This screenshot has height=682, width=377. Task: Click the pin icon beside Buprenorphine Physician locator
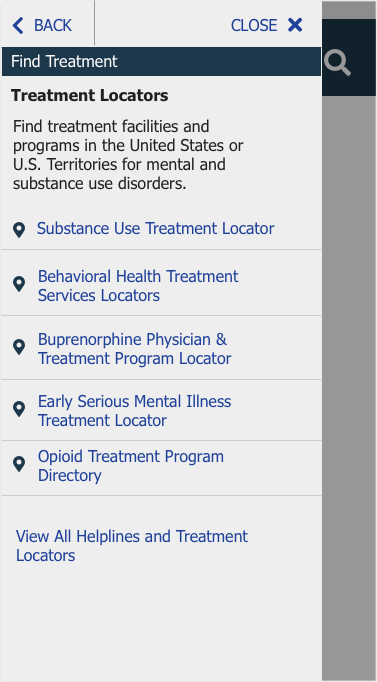click(19, 347)
